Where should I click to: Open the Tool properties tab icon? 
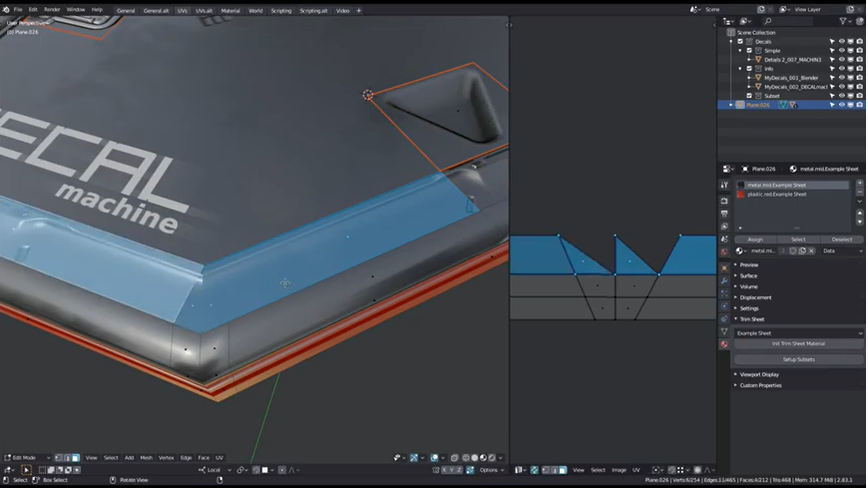pos(724,185)
